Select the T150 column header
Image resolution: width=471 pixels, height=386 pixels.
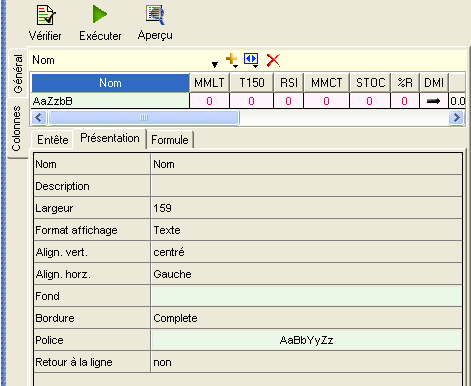click(x=252, y=83)
